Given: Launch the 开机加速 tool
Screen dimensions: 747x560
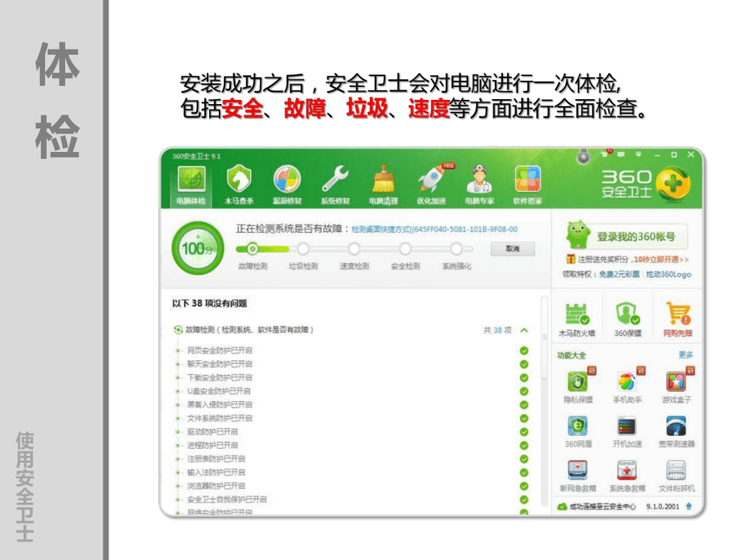Looking at the screenshot, I should coord(627,432).
